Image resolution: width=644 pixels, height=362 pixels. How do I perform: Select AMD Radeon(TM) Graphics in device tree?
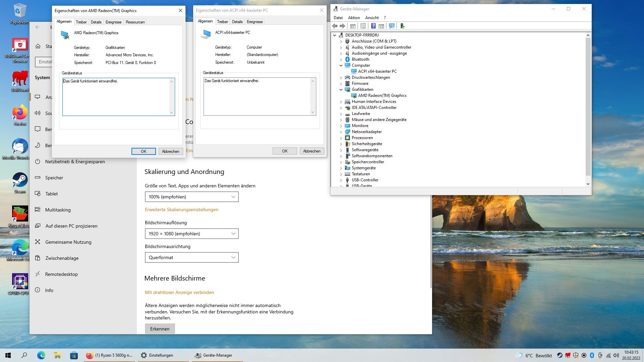pos(382,96)
